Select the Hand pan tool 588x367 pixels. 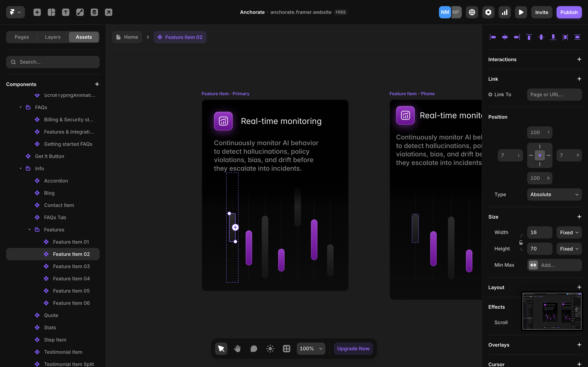[x=237, y=349]
